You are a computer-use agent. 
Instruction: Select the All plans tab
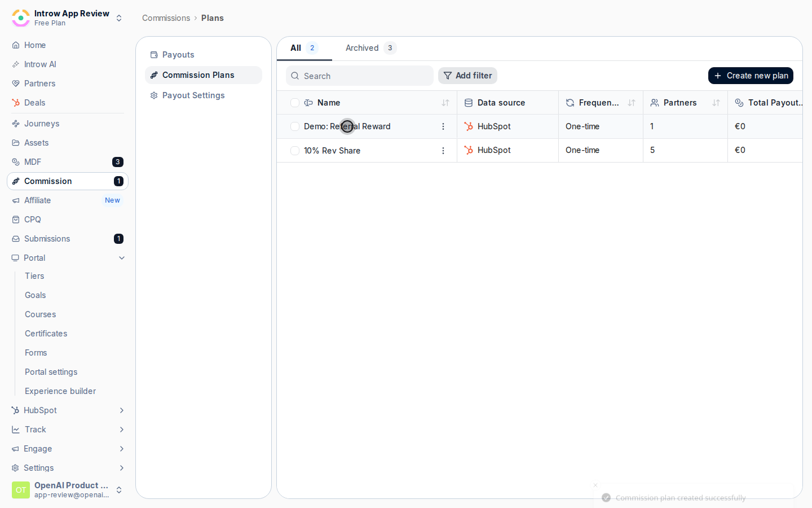[304, 48]
